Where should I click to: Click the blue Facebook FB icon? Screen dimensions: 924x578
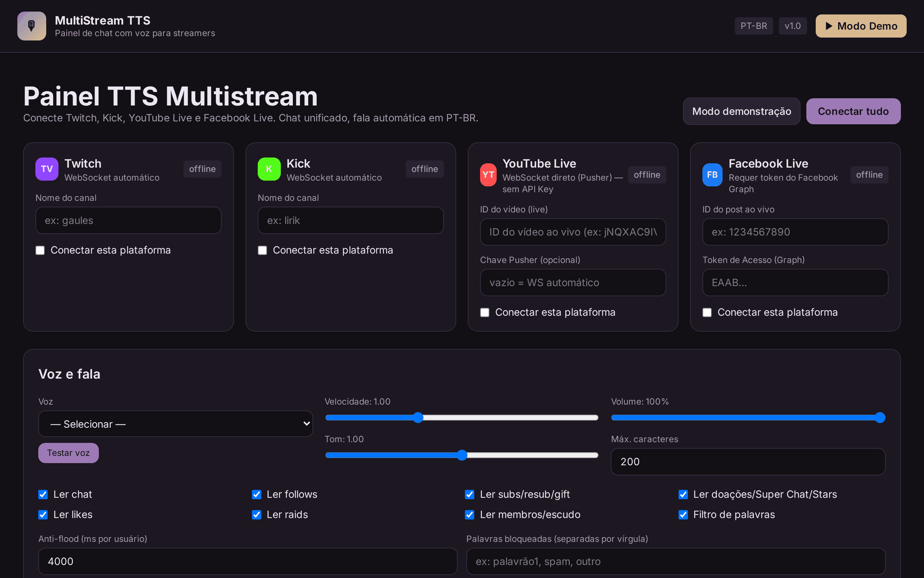tap(712, 175)
